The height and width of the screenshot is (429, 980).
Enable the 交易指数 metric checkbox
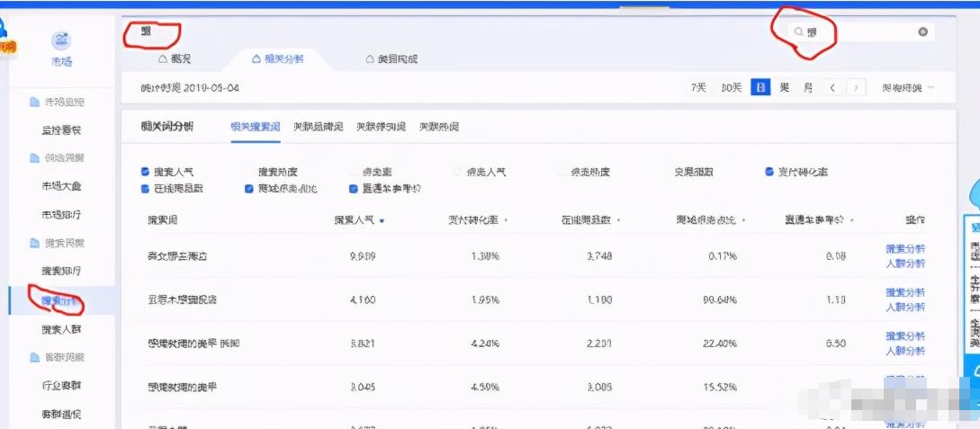[665, 172]
